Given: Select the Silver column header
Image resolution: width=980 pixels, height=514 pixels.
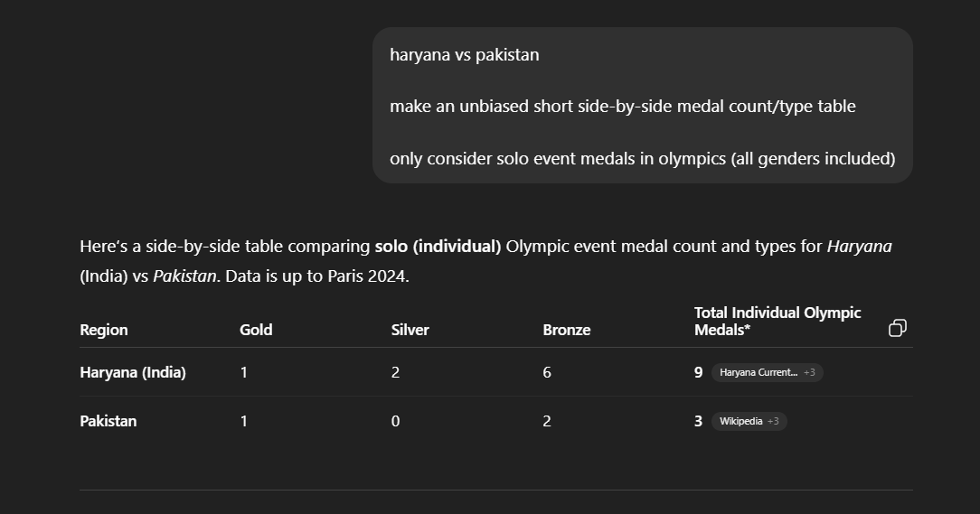Looking at the screenshot, I should click(x=410, y=330).
